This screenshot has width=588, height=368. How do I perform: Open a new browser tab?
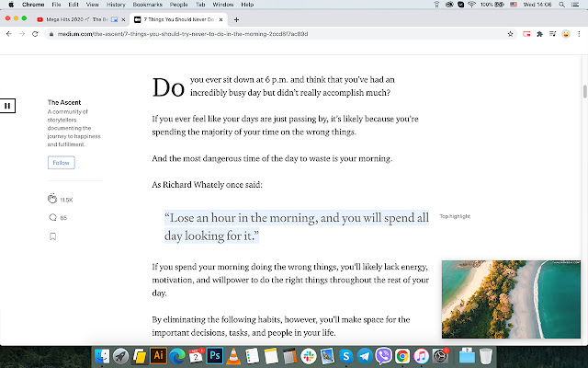[236, 18]
